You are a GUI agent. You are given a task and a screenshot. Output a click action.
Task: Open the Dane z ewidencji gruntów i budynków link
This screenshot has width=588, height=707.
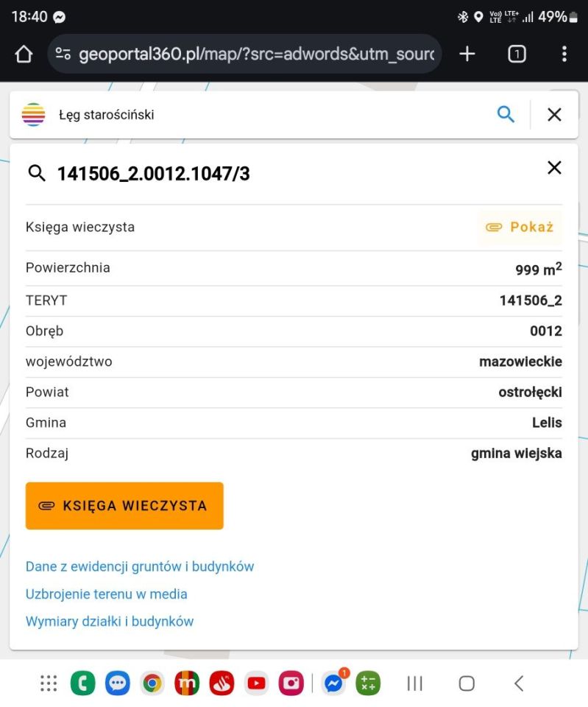point(140,566)
